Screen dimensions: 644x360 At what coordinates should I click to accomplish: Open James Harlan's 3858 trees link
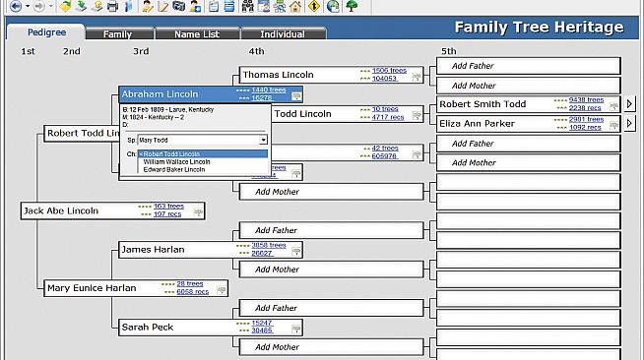(269, 245)
